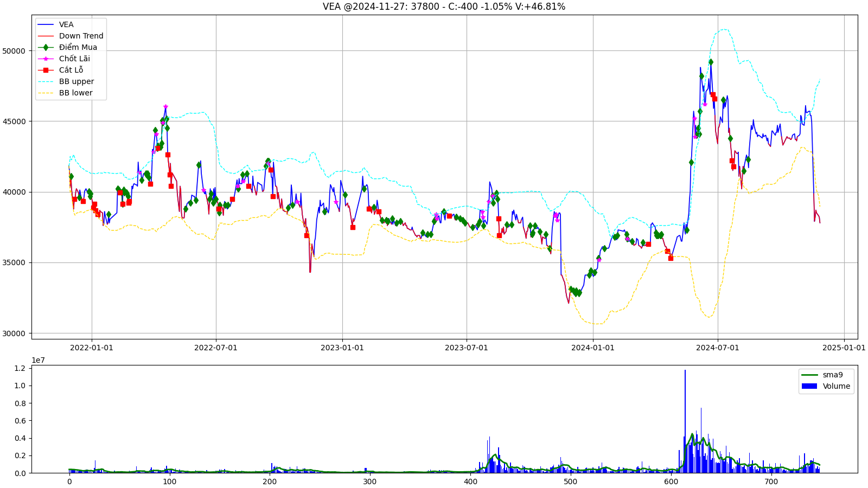Click the 2023-07-01 date axis label
Screen dimensions: 868x488
coord(467,348)
